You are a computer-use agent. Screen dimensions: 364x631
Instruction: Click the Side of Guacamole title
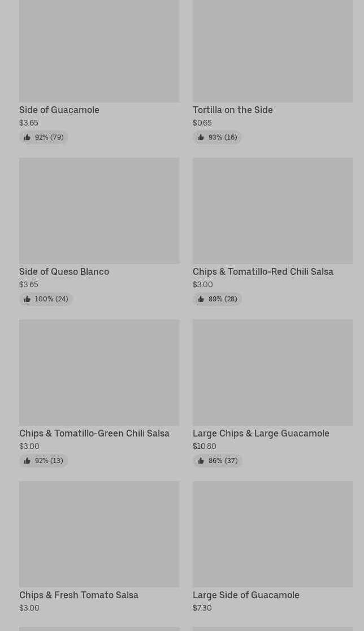pos(59,110)
